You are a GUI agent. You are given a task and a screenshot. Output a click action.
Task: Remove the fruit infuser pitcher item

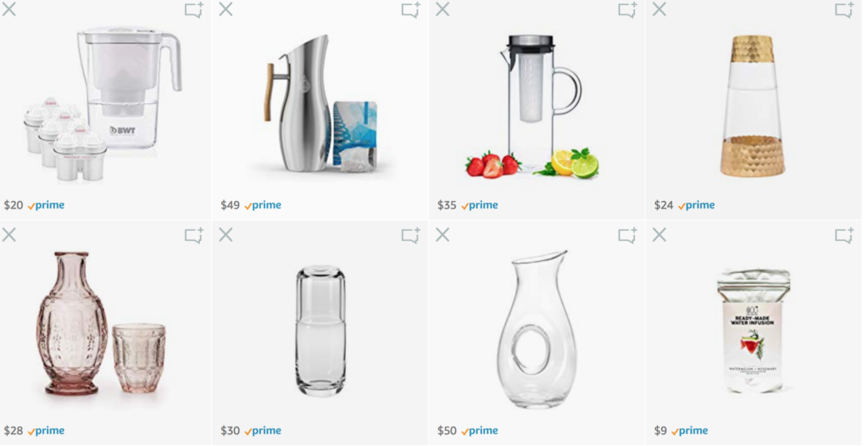[442, 9]
